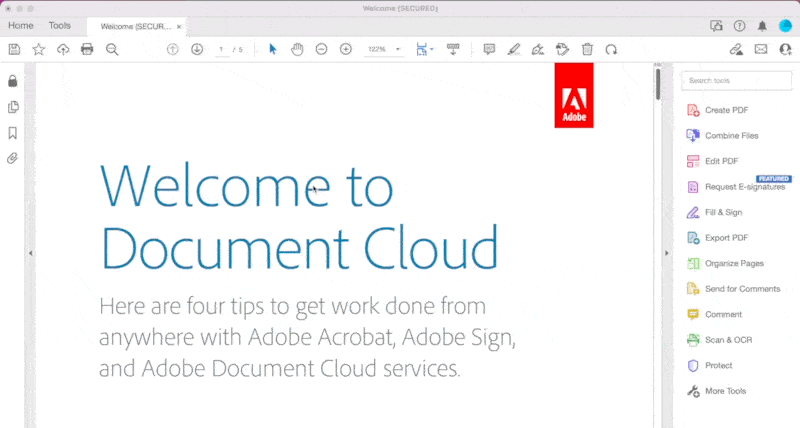This screenshot has height=428, width=800.
Task: Open the Create PDF tool
Action: click(717, 110)
